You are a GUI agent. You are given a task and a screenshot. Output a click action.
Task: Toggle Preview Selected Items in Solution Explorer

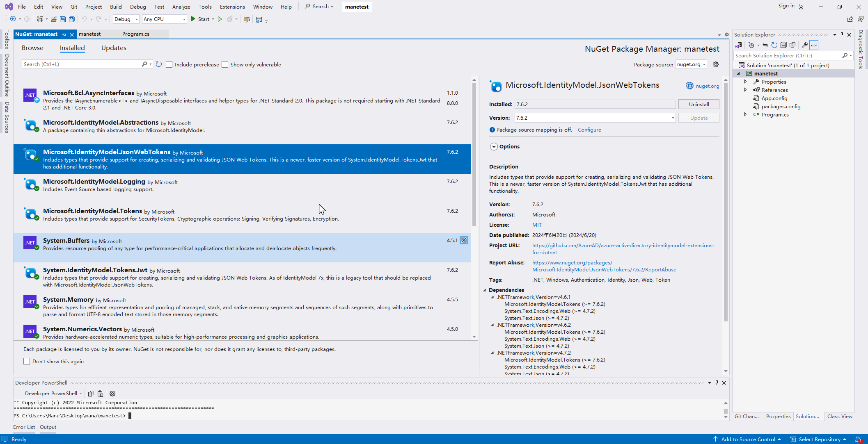click(814, 45)
